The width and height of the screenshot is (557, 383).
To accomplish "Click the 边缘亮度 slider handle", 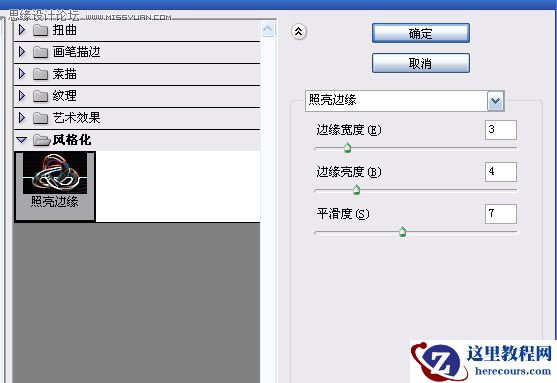I will 356,190.
